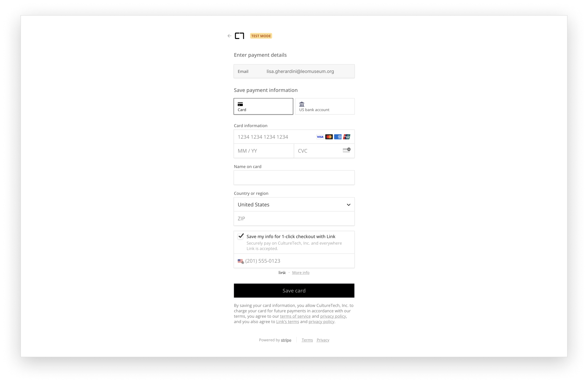Uncheck Save my info for Link checkbox
The image size is (588, 383).
point(241,236)
